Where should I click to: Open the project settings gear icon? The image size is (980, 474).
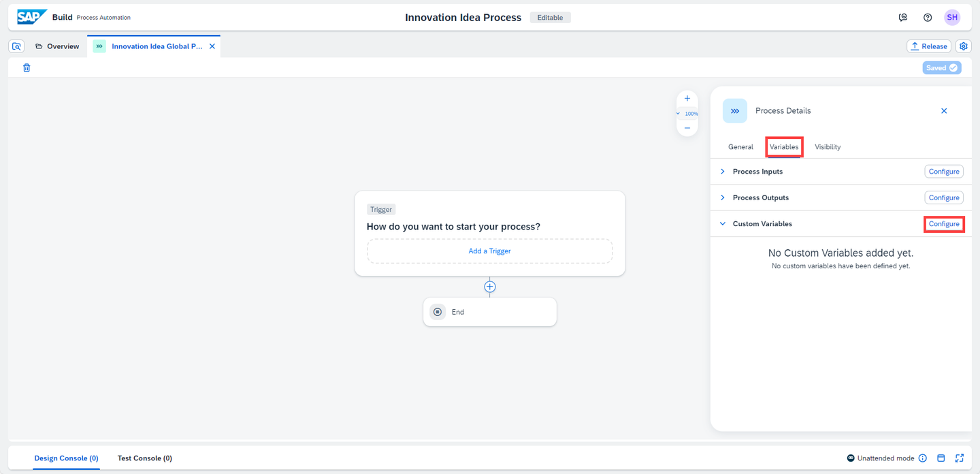click(963, 46)
